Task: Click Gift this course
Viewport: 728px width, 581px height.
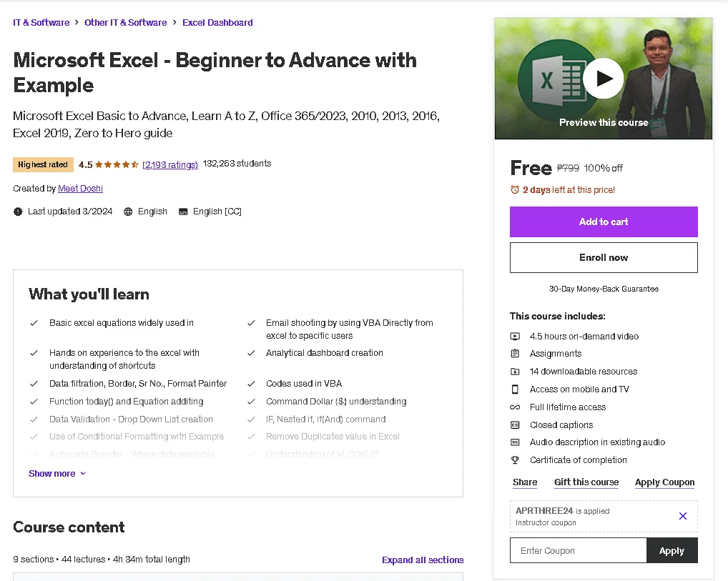Action: (x=586, y=482)
